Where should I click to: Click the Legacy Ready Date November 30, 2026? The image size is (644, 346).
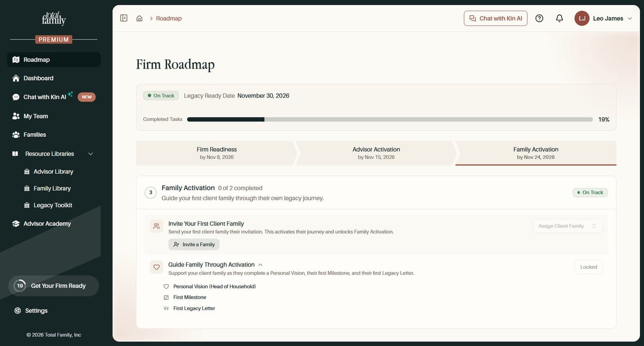click(x=236, y=96)
